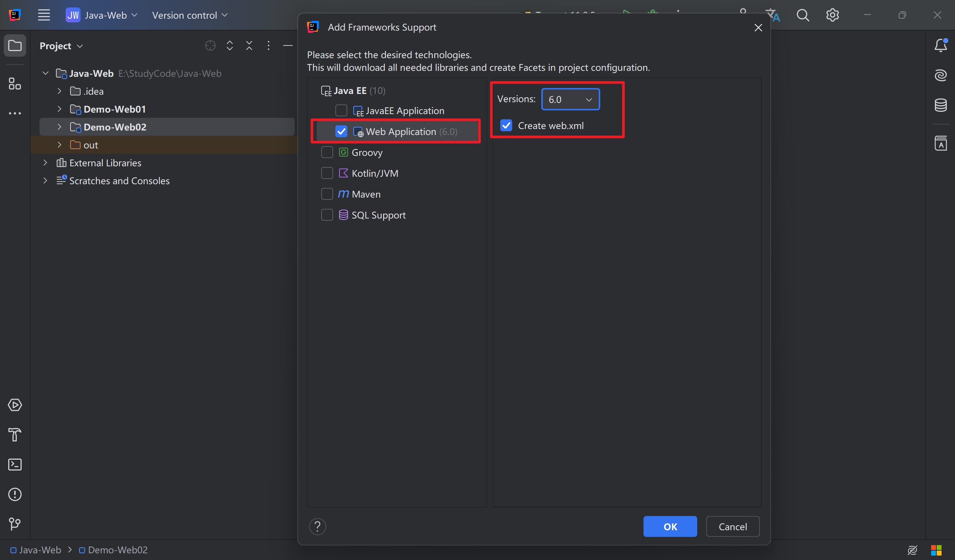The image size is (955, 560).
Task: Select the out folder in the tree
Action: [91, 145]
